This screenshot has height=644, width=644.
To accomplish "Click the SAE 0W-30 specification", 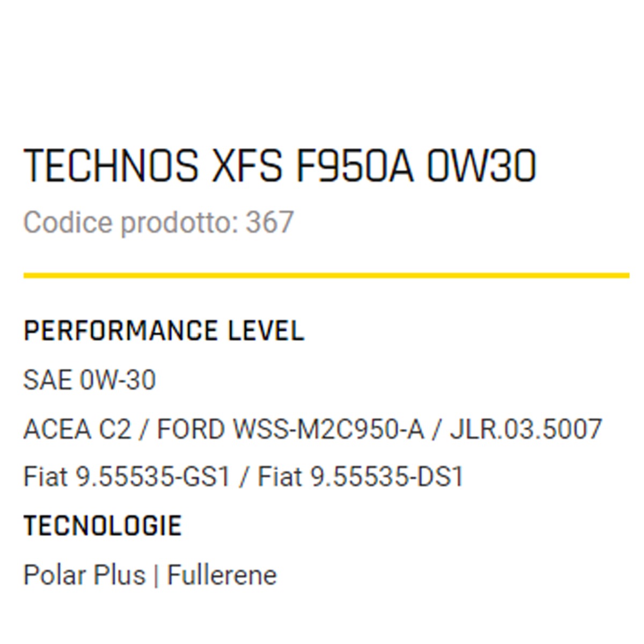I will click(90, 380).
